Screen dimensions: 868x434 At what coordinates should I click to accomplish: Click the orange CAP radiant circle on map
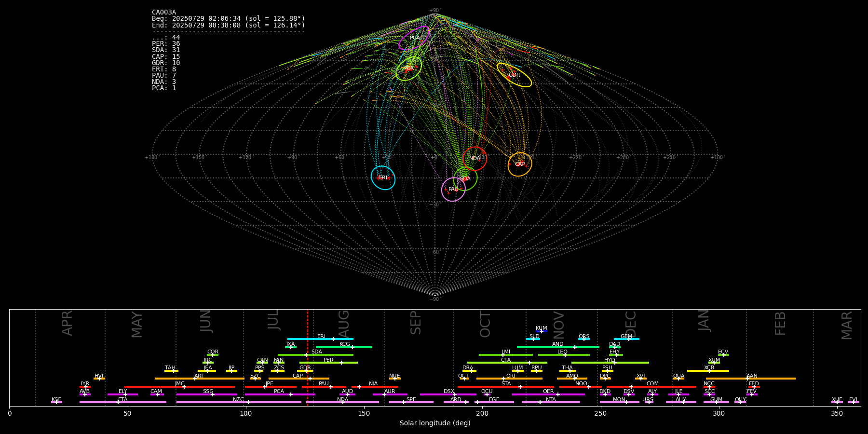coord(520,164)
